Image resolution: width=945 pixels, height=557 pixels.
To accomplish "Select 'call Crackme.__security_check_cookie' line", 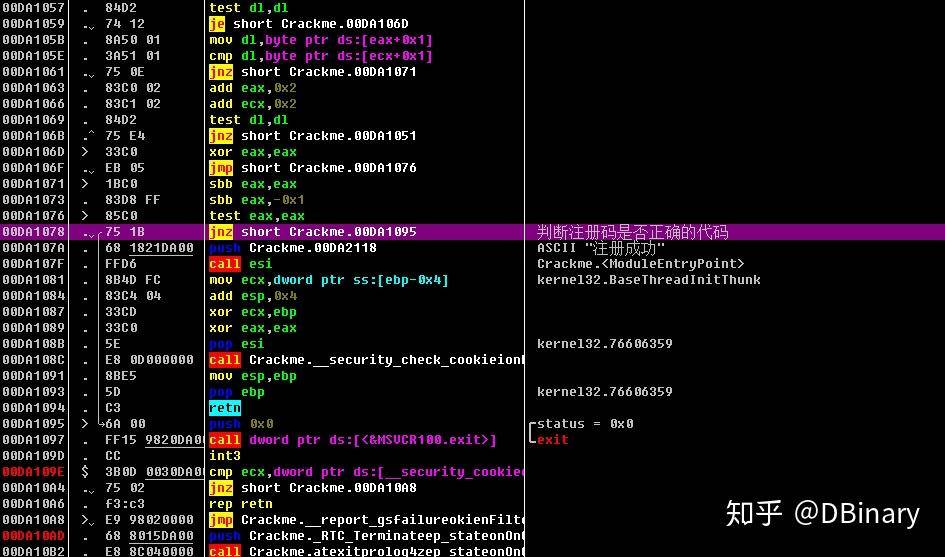I will [366, 360].
